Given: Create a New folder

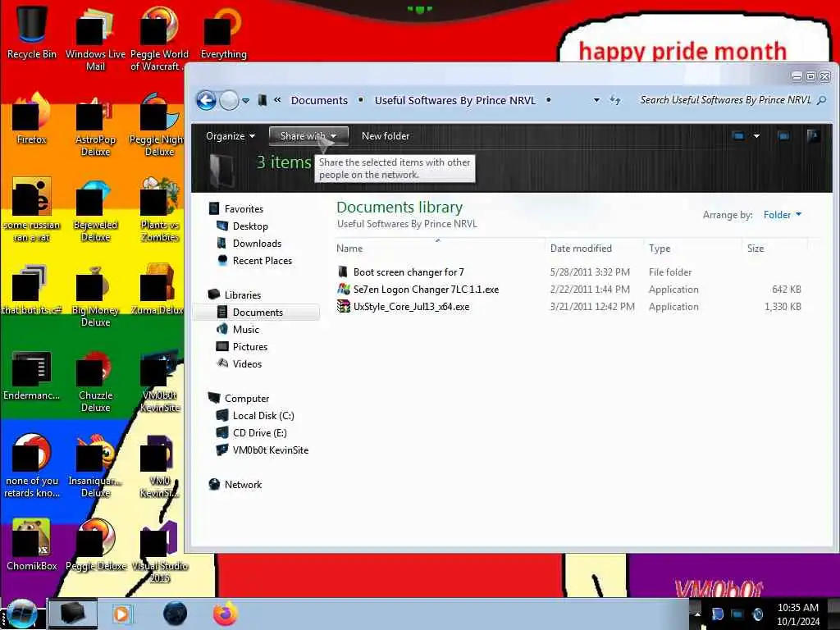Looking at the screenshot, I should click(x=386, y=136).
